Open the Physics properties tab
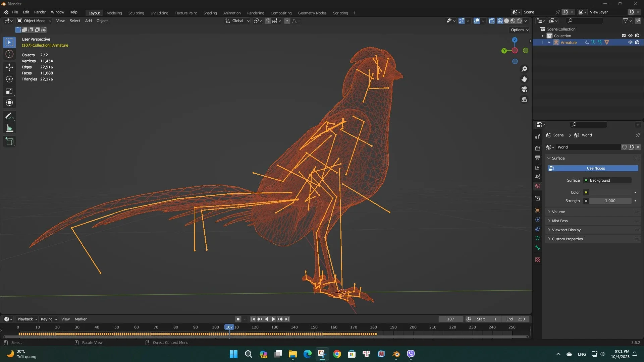Image resolution: width=644 pixels, height=362 pixels. coord(538,220)
